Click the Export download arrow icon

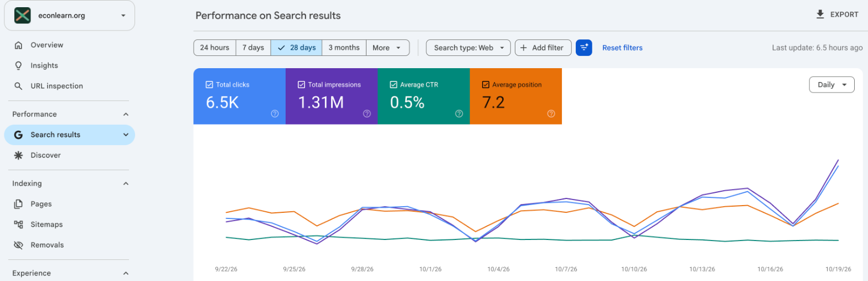(x=820, y=14)
